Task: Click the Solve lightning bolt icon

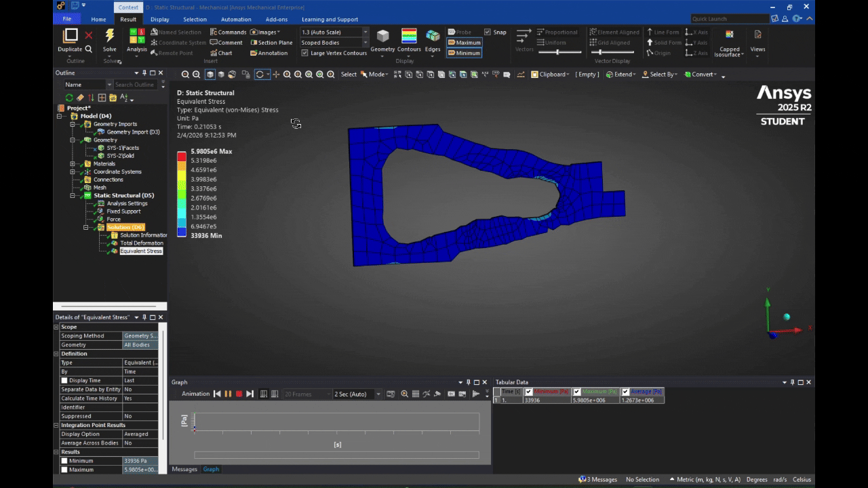Action: 109,36
